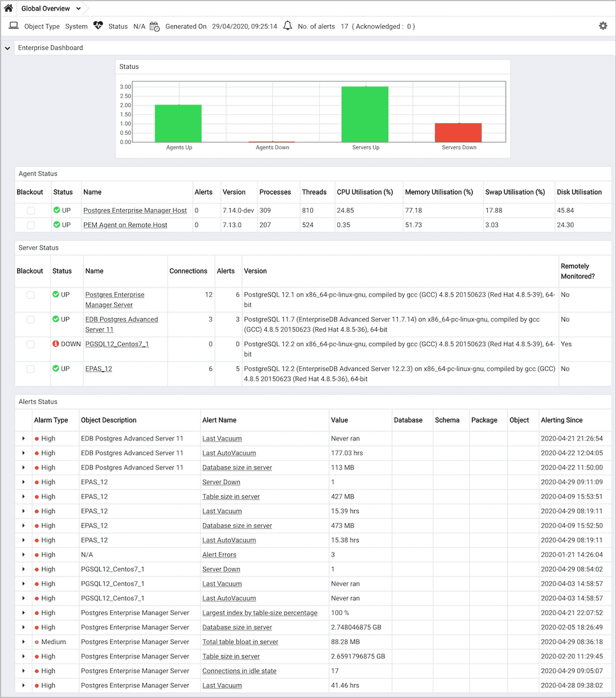
Task: Open the Largest index by table-size percentage alert
Action: [x=260, y=612]
